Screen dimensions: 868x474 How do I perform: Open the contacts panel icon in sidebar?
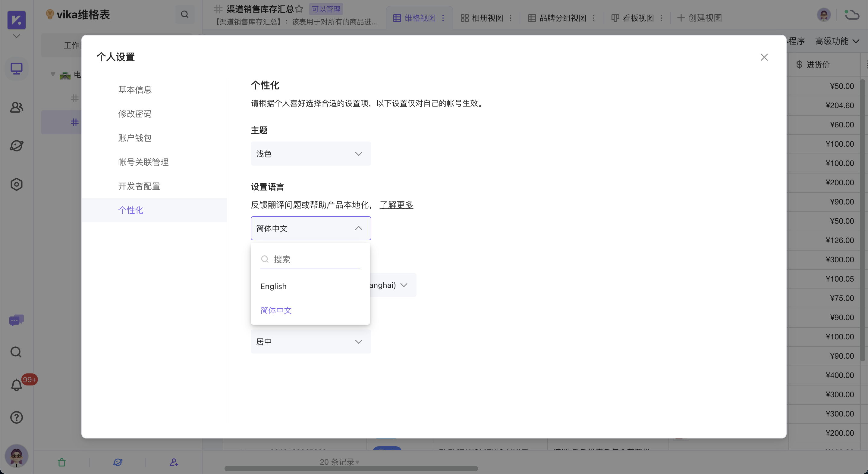coord(16,108)
